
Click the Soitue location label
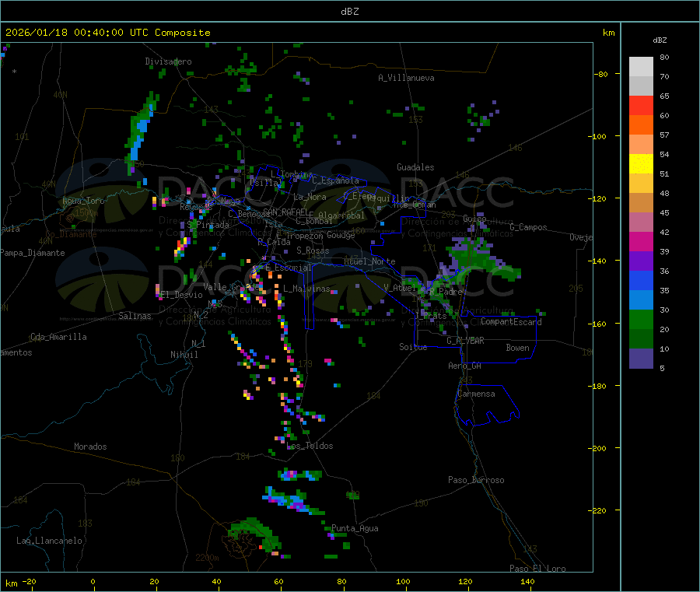pos(413,347)
